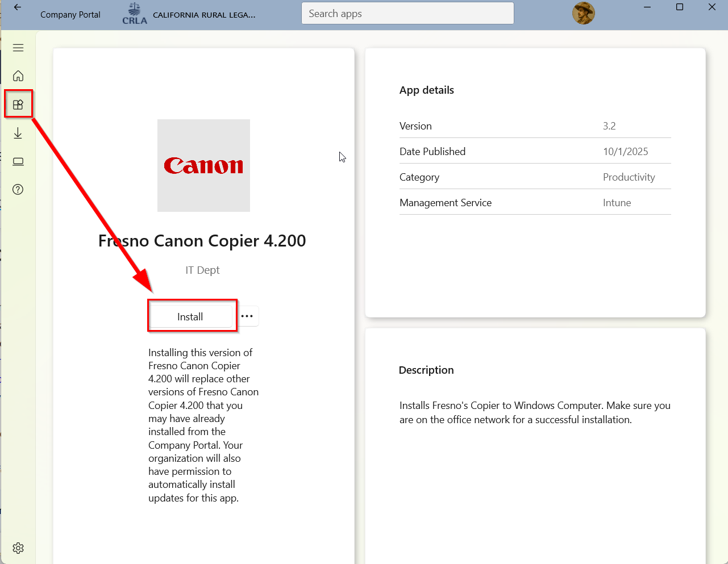The height and width of the screenshot is (564, 728).
Task: Open the Devices section in sidebar
Action: 18,161
